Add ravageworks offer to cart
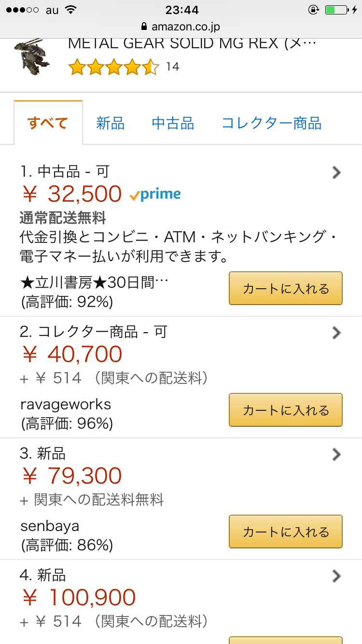Image resolution: width=362 pixels, height=644 pixels. tap(285, 410)
